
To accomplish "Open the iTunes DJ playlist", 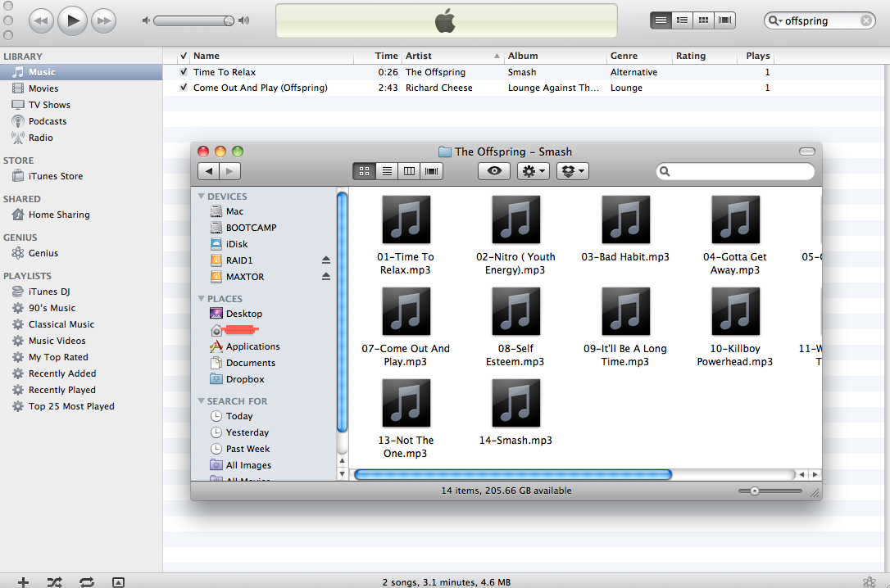I will point(81,292).
